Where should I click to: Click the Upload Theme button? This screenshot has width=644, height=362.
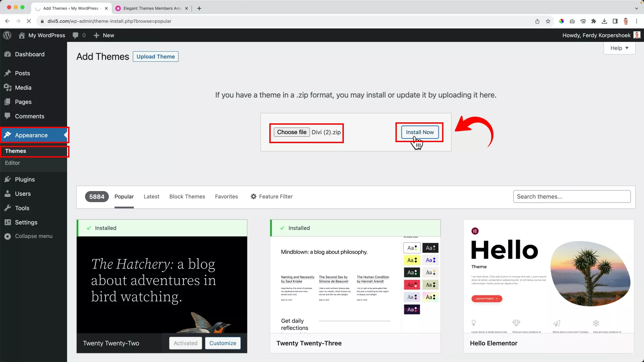coord(155,56)
